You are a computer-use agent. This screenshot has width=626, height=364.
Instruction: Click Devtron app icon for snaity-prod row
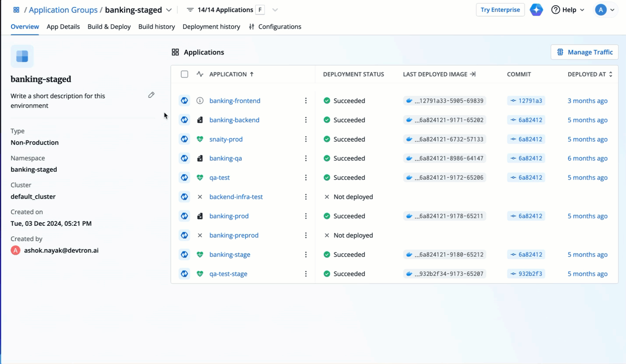[184, 139]
